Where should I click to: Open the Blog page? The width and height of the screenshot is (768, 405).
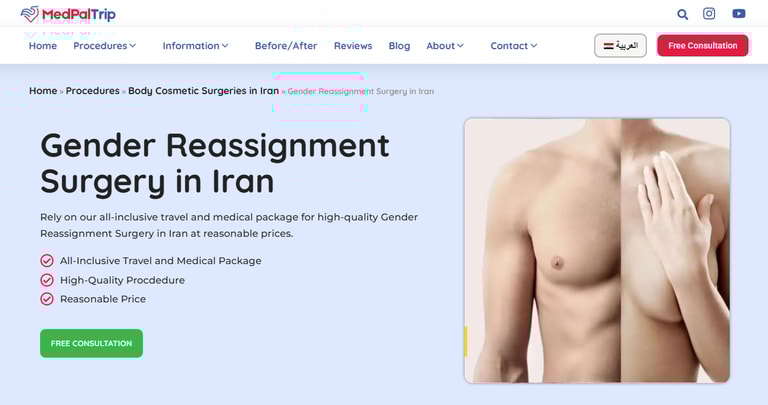[x=399, y=46]
